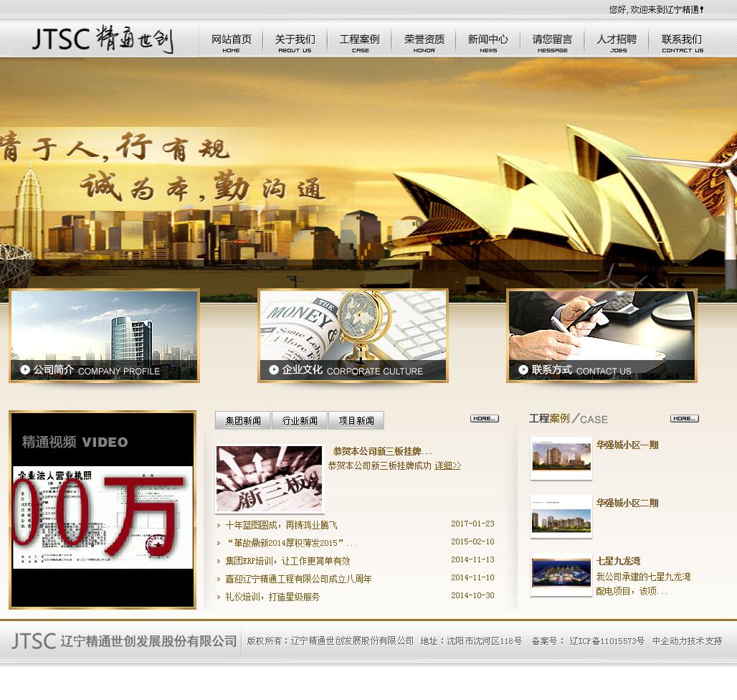Switch to the 集团新闻 tab
This screenshot has height=700, width=737.
tap(243, 420)
